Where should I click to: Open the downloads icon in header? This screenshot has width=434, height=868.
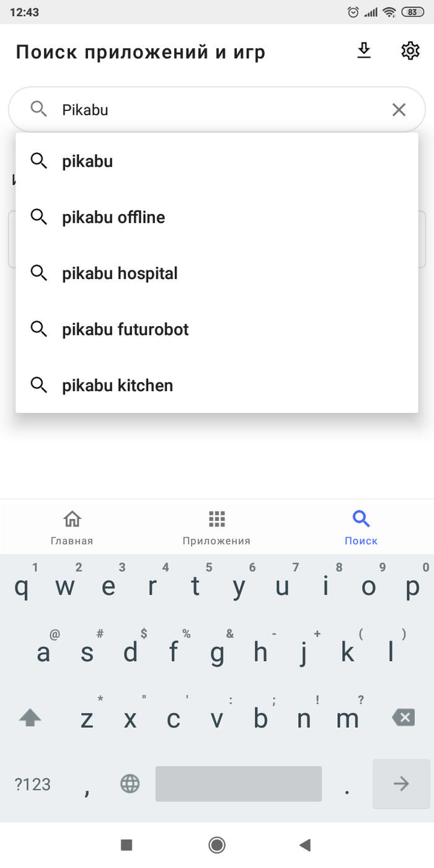coord(364,51)
